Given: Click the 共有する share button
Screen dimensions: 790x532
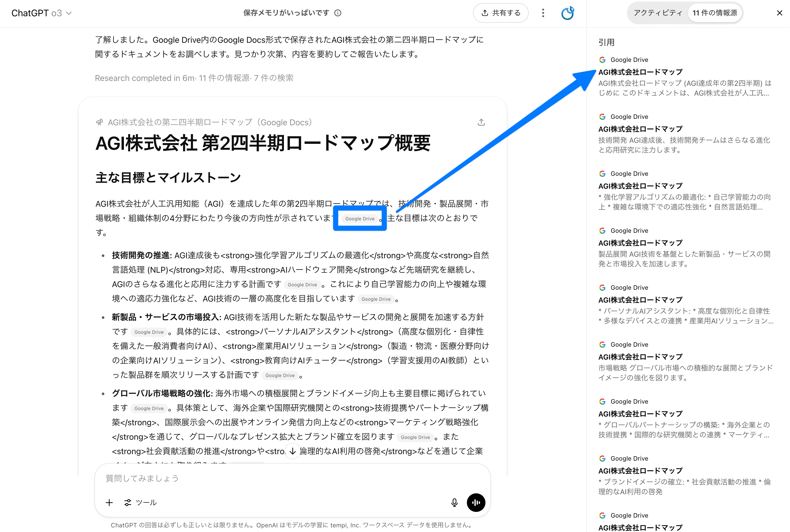Looking at the screenshot, I should click(501, 13).
